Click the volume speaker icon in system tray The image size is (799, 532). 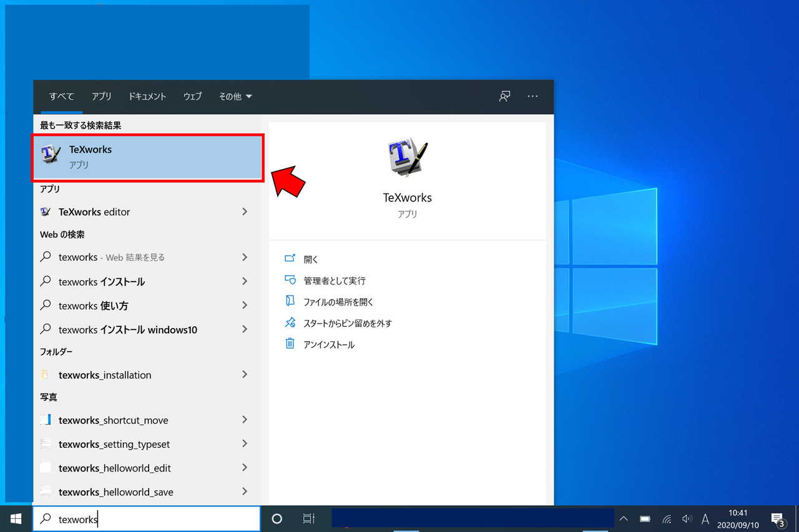(687, 518)
